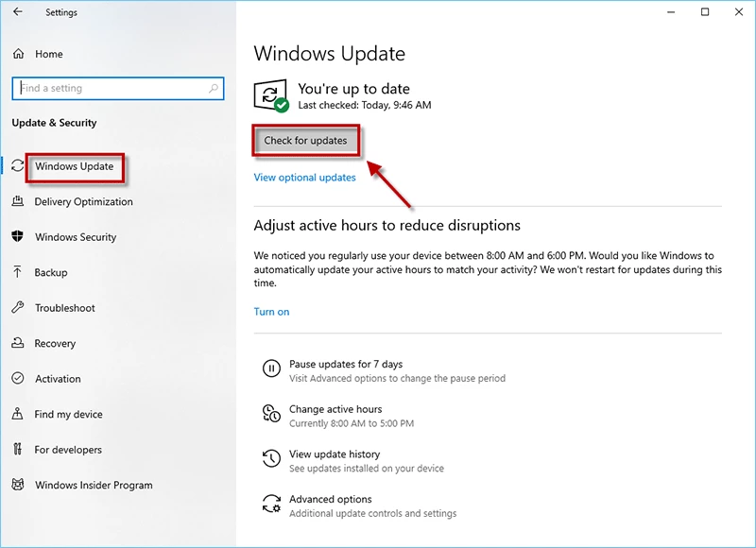Click the For developers tools icon
This screenshot has height=548, width=756.
[17, 449]
